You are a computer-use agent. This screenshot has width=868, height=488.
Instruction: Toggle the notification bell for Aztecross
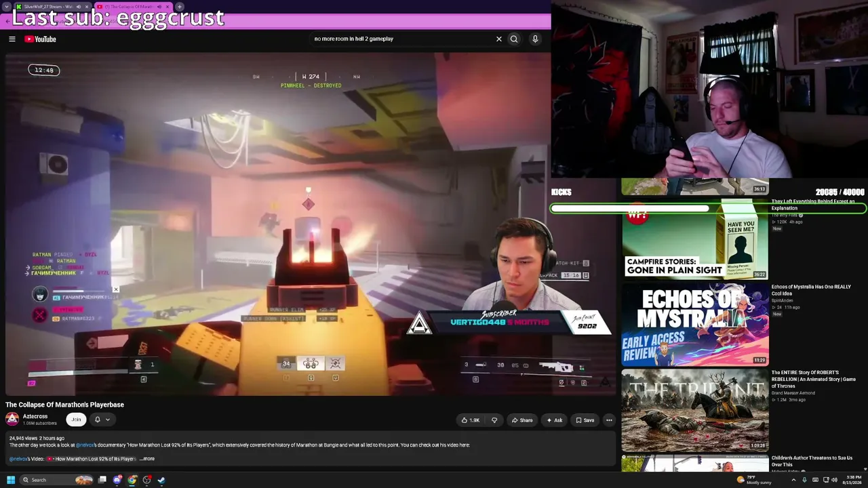tap(97, 420)
